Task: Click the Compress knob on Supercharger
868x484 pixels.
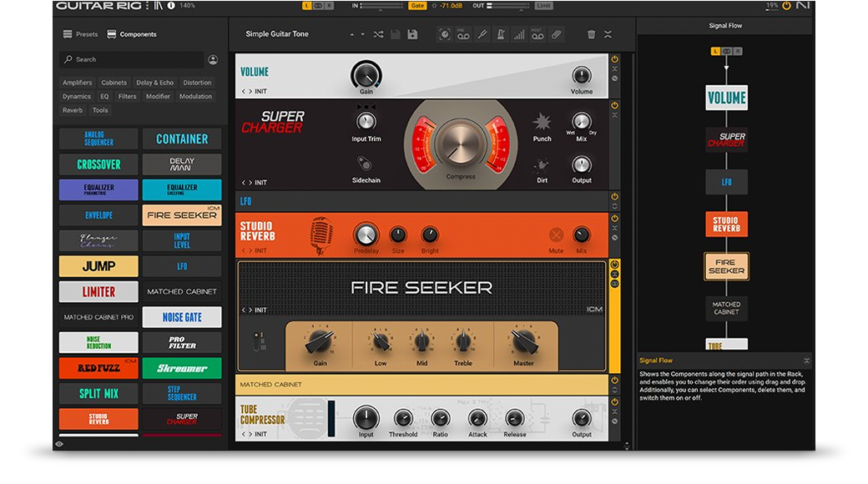Action: coord(460,144)
